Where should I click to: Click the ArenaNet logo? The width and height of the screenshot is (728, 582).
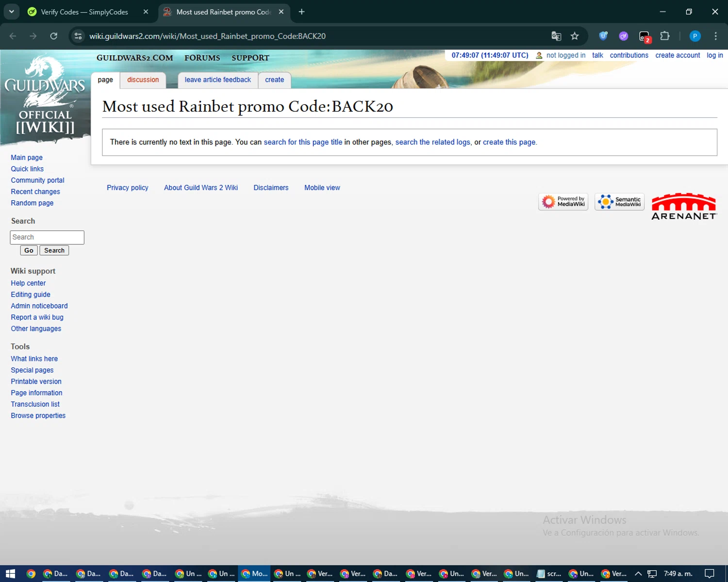click(684, 206)
